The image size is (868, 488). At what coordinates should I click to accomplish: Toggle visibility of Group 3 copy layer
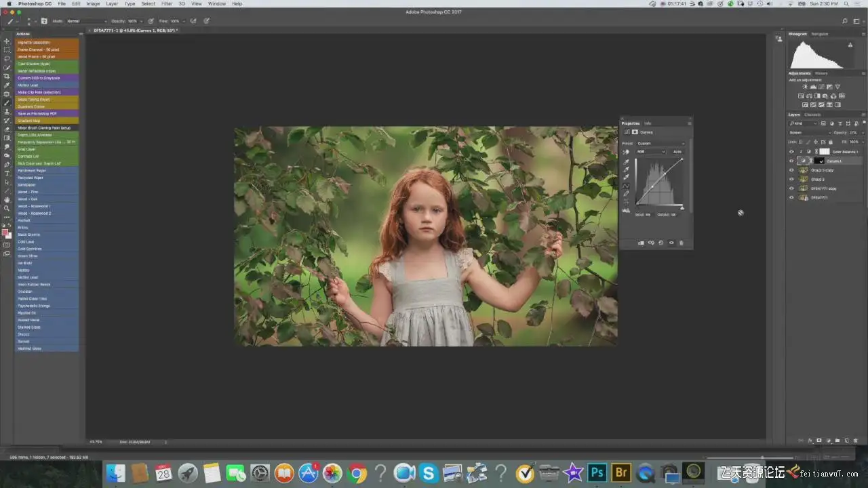point(791,170)
